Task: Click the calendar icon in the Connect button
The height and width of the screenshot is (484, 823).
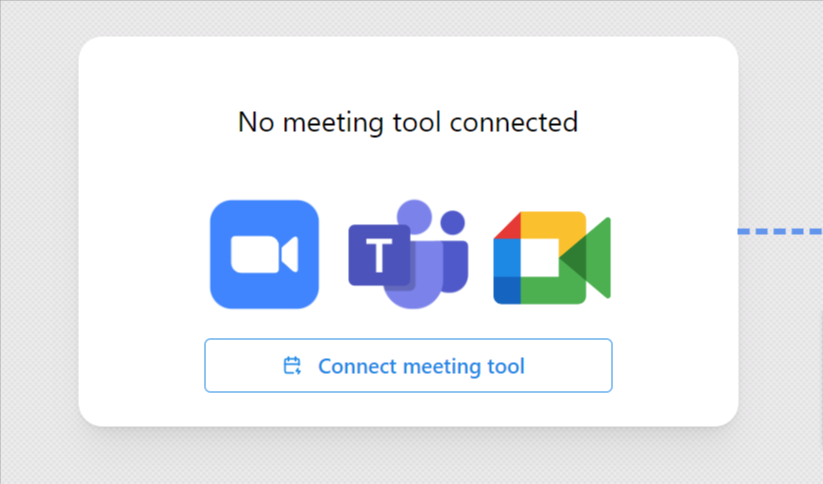Action: pos(292,366)
